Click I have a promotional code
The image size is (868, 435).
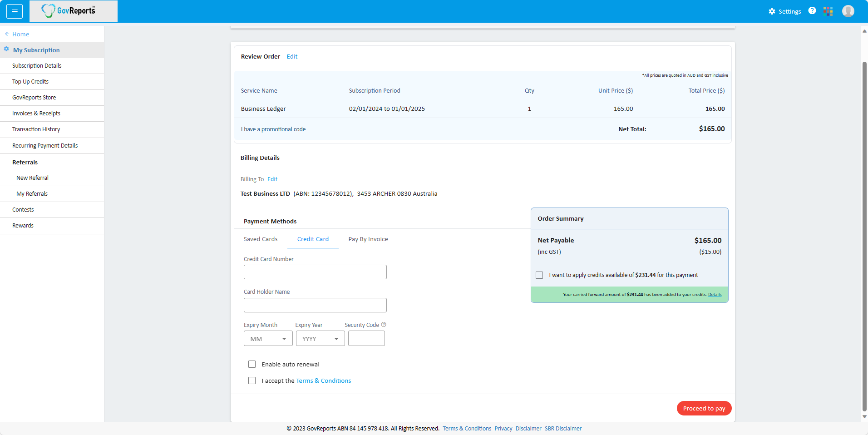[273, 129]
